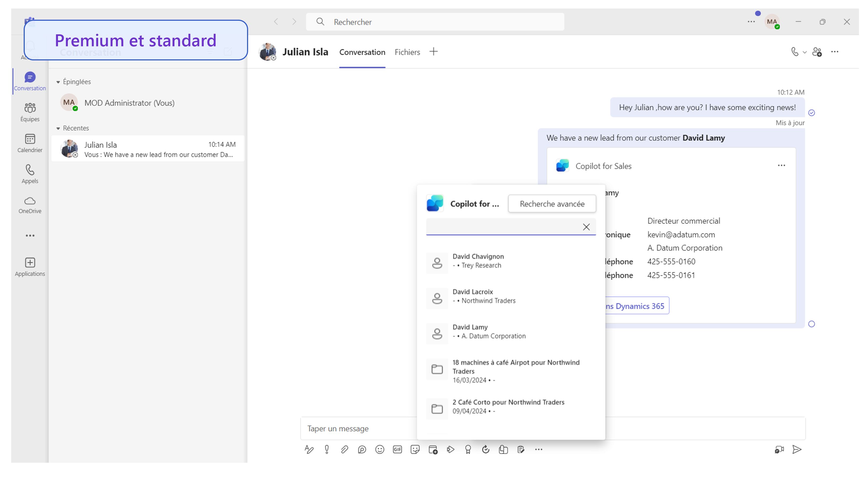Screen dimensions: 868x496
Task: Collapse the Récentes section
Action: 58,128
